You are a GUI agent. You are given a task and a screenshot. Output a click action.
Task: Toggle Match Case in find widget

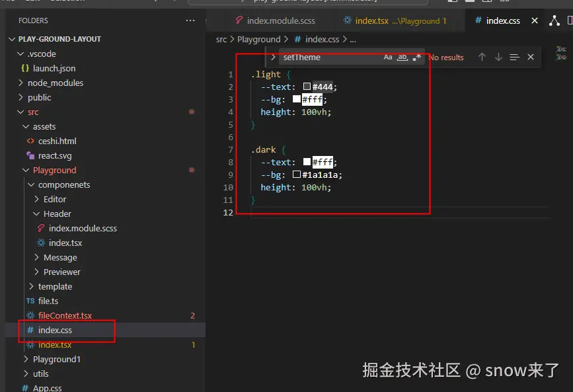pos(388,57)
